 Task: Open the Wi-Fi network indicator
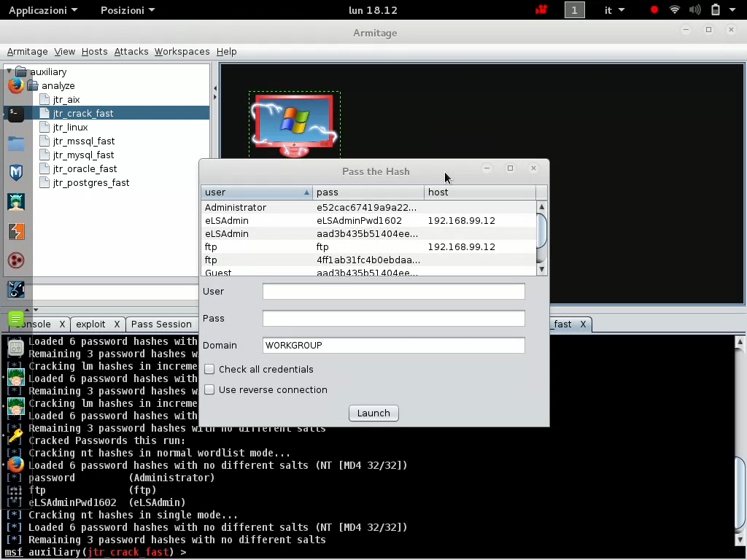point(674,10)
